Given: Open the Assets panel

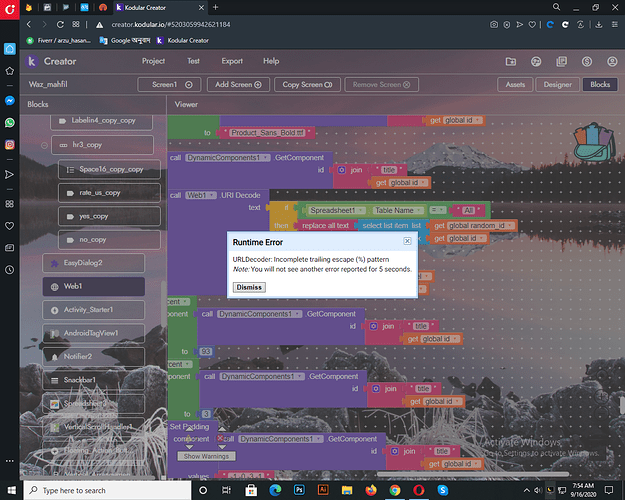Looking at the screenshot, I should pyautogui.click(x=515, y=85).
